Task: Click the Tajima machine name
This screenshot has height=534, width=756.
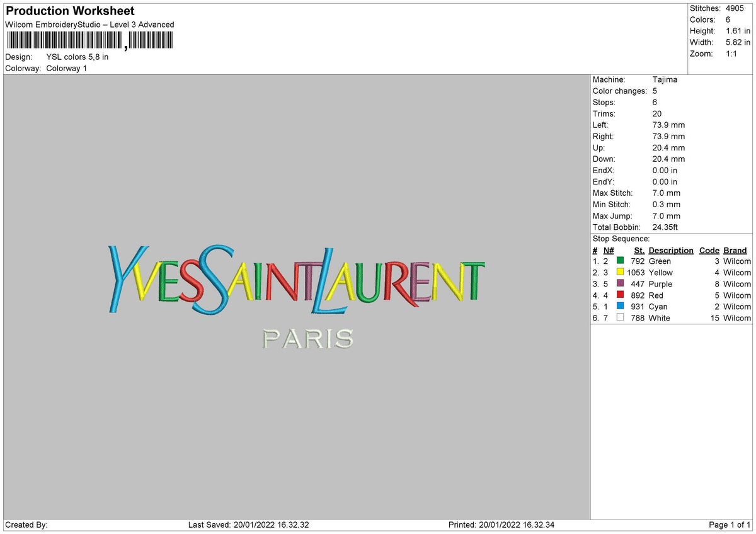Action: coord(665,79)
